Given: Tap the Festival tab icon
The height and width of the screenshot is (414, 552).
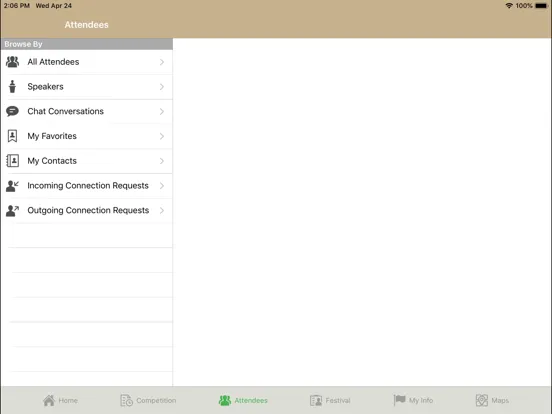Looking at the screenshot, I should click(x=316, y=400).
